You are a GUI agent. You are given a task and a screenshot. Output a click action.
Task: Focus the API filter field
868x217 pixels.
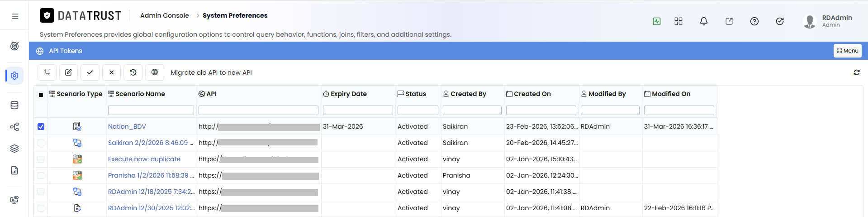[x=258, y=110]
